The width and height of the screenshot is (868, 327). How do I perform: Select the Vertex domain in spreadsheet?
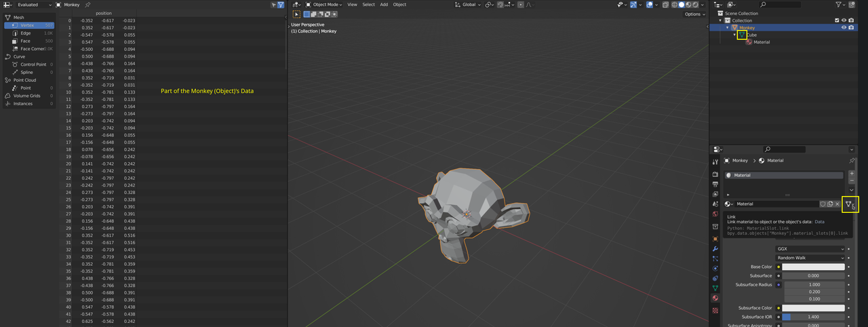pyautogui.click(x=28, y=25)
